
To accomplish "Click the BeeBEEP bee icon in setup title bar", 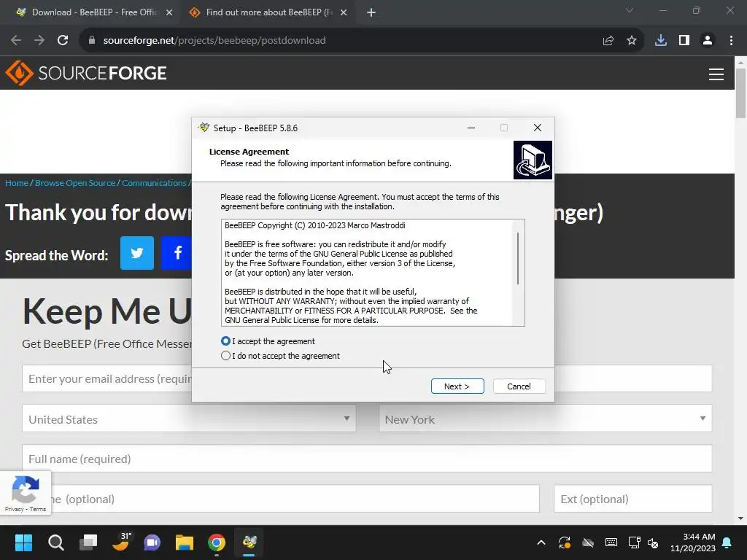I will pyautogui.click(x=204, y=128).
